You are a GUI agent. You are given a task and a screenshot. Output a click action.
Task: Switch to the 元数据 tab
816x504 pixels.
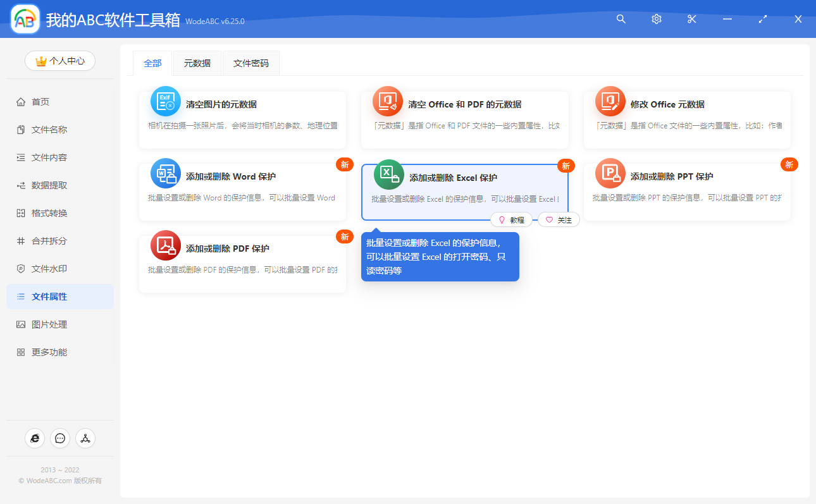click(197, 63)
